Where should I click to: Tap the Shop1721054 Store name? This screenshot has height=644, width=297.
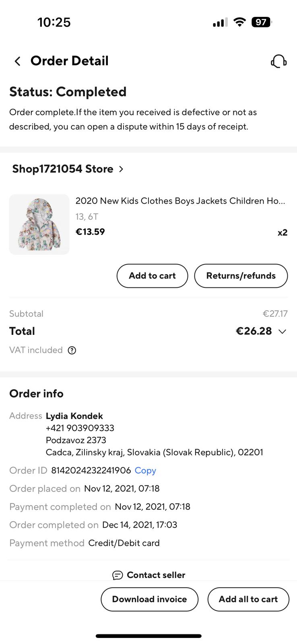point(63,169)
